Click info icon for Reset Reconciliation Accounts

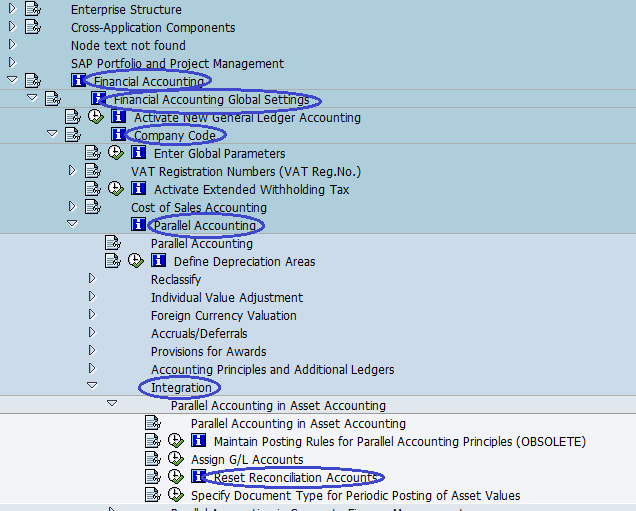pyautogui.click(x=198, y=476)
